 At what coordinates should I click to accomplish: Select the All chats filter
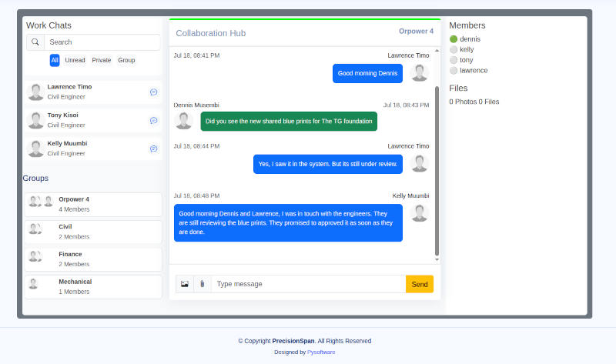(55, 60)
